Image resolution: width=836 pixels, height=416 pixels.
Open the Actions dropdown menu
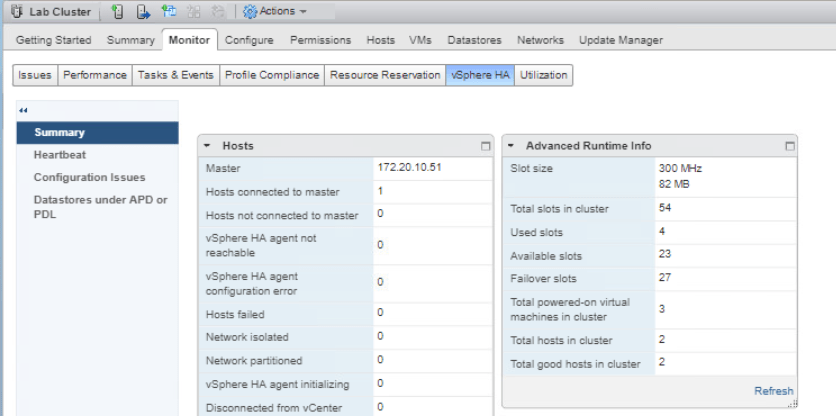click(282, 12)
